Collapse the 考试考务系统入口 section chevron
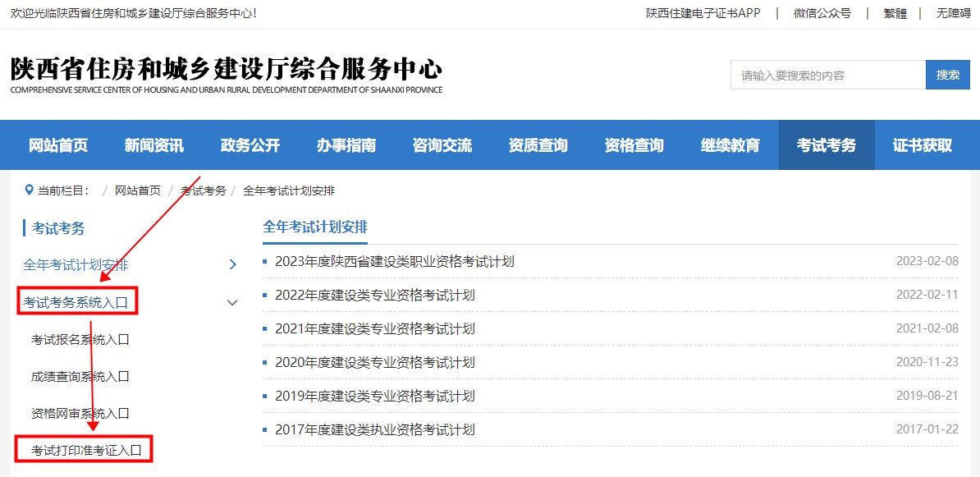 click(232, 302)
